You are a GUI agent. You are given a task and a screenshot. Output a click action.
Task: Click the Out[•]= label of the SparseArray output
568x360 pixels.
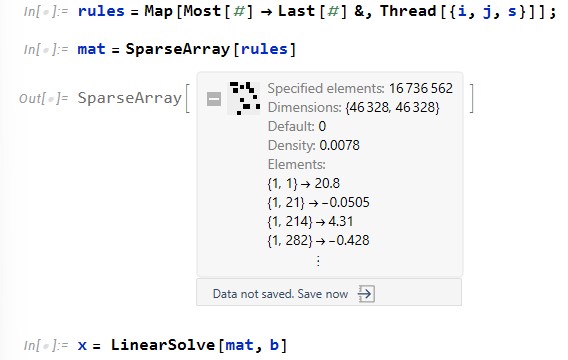point(43,99)
